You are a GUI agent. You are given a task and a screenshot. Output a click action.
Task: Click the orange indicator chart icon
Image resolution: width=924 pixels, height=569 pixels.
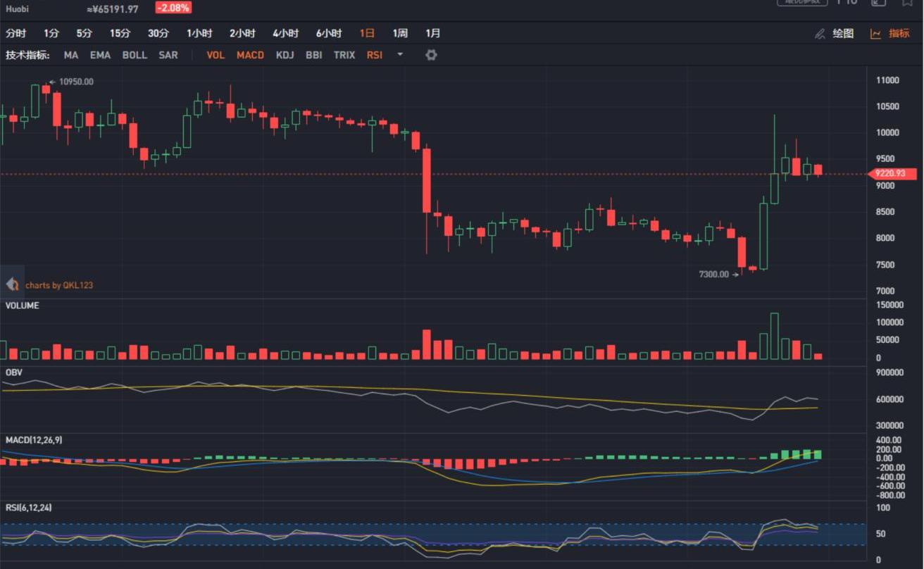875,34
